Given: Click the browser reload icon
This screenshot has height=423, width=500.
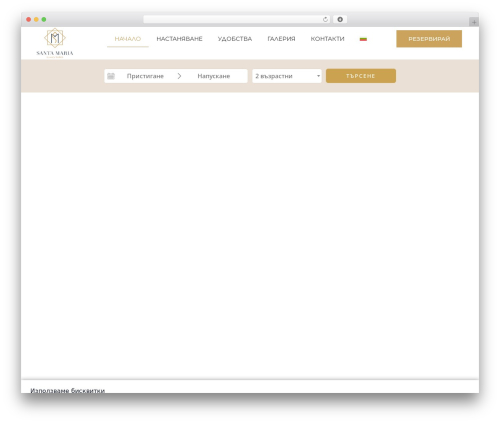Looking at the screenshot, I should [325, 19].
